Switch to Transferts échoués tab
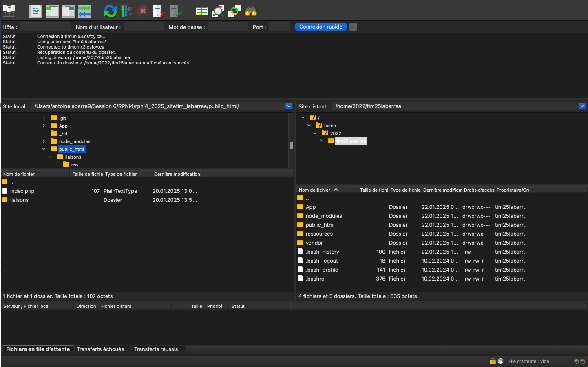This screenshot has width=588, height=367. pyautogui.click(x=100, y=349)
